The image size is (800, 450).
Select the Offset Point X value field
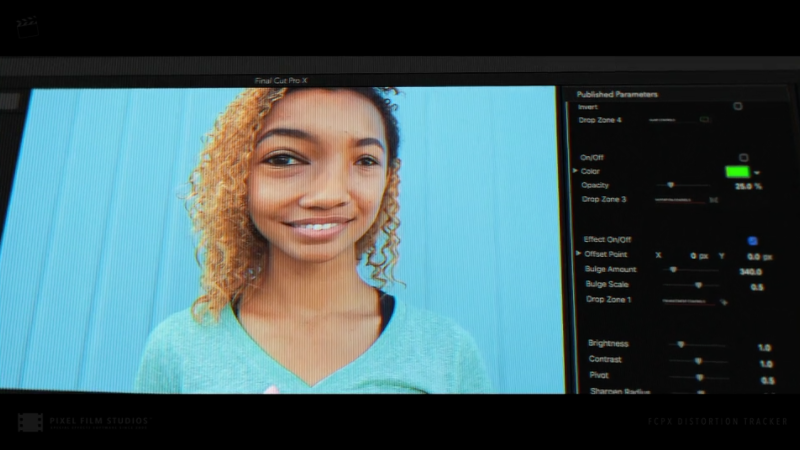tap(698, 256)
